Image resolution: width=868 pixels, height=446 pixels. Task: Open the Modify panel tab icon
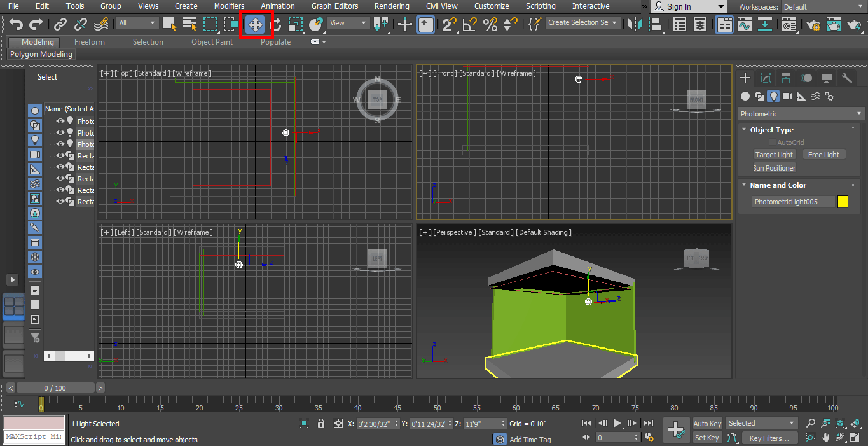766,78
